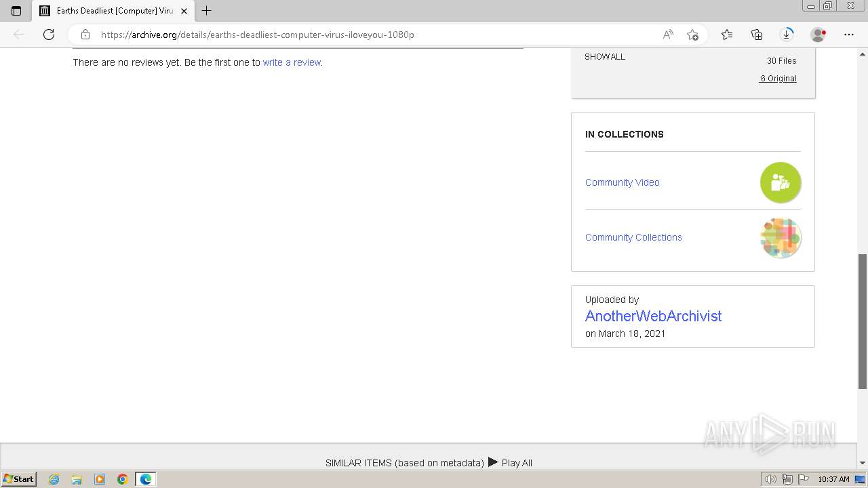868x488 pixels.
Task: Open the tab actions menu icon
Action: (16, 11)
